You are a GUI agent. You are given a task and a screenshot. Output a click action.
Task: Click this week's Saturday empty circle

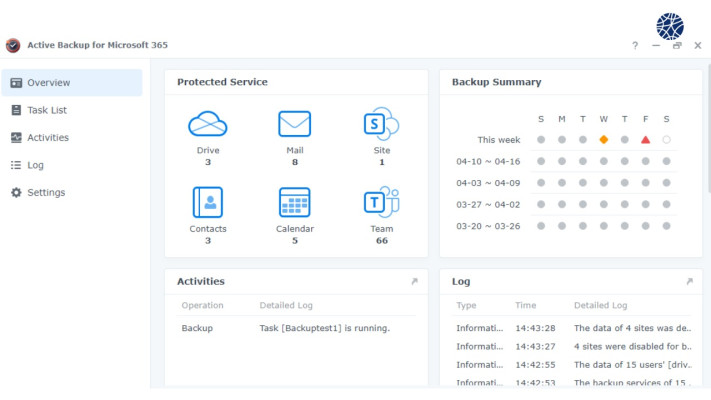666,140
